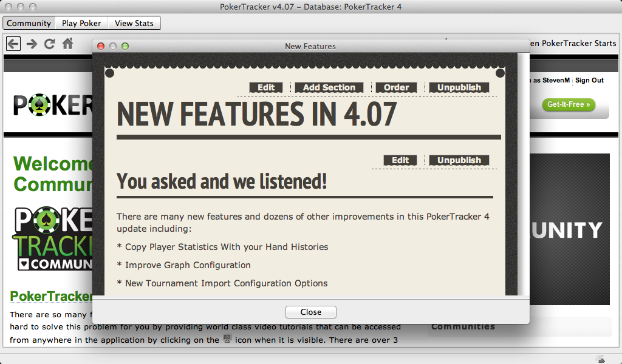622x364 pixels.
Task: Switch to the Play Poker tab
Action: click(81, 23)
